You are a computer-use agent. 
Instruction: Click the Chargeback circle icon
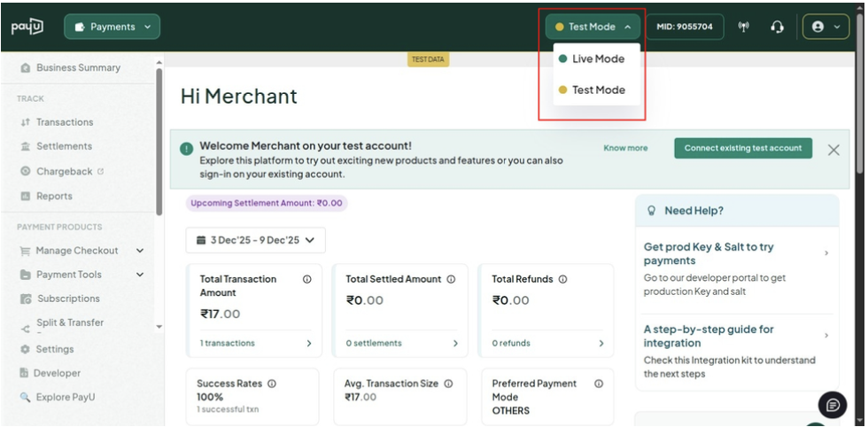[25, 171]
